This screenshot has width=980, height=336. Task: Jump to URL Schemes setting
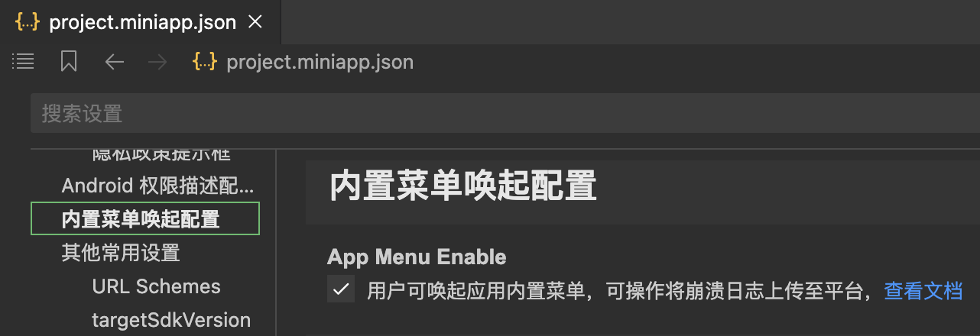coord(156,286)
